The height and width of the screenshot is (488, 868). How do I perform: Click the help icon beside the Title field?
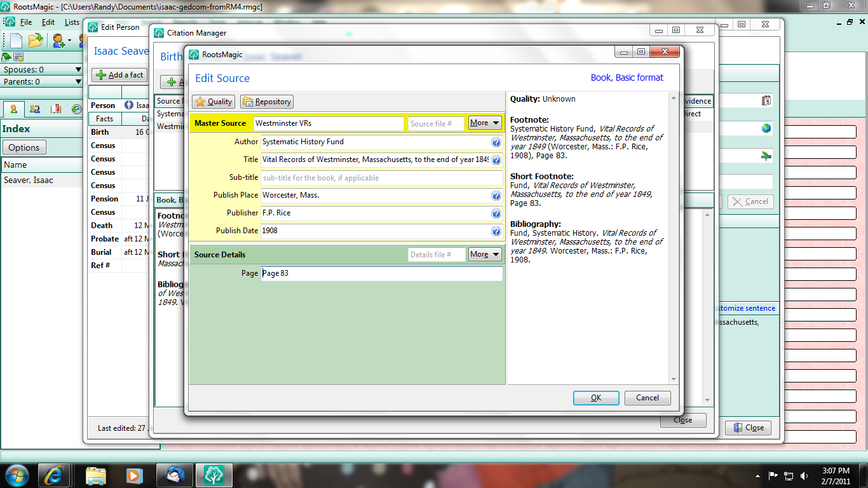[496, 160]
